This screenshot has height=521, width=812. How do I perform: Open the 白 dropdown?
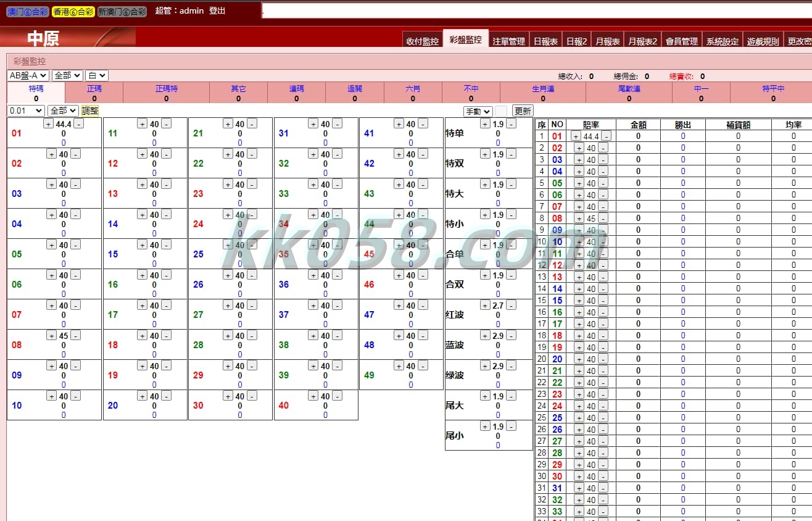point(97,75)
